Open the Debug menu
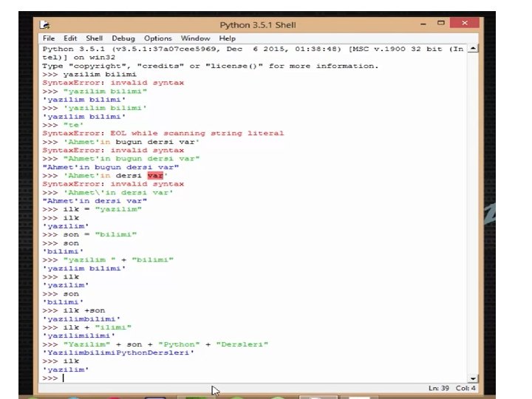532x399 pixels. (123, 38)
